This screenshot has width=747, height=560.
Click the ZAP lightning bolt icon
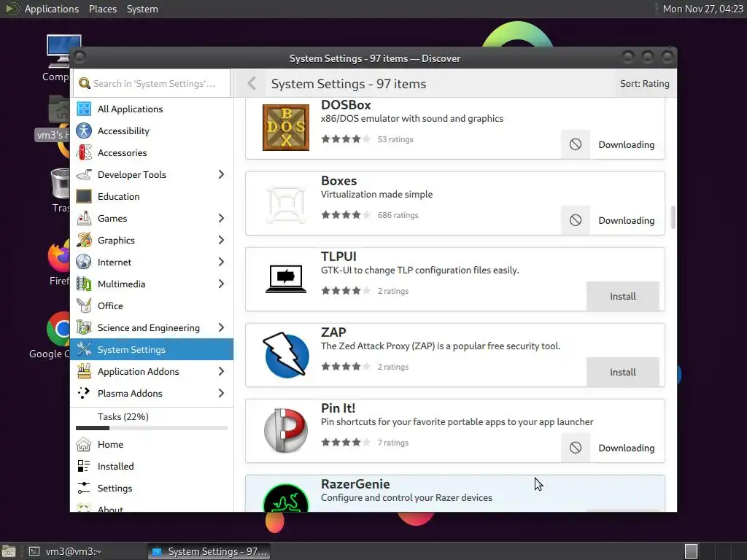[x=286, y=355]
